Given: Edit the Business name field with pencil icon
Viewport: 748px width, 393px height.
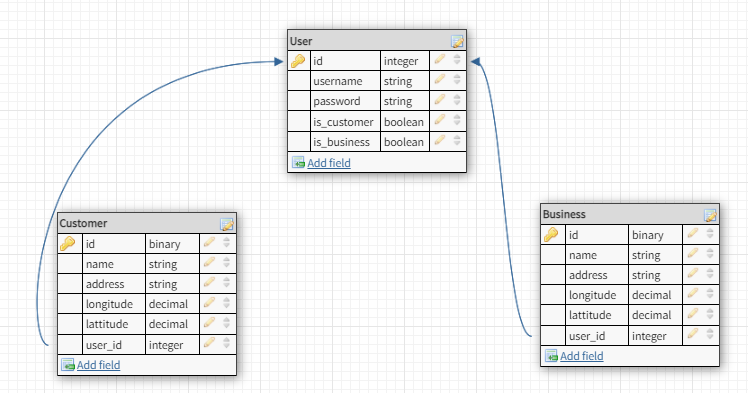Looking at the screenshot, I should tap(693, 253).
